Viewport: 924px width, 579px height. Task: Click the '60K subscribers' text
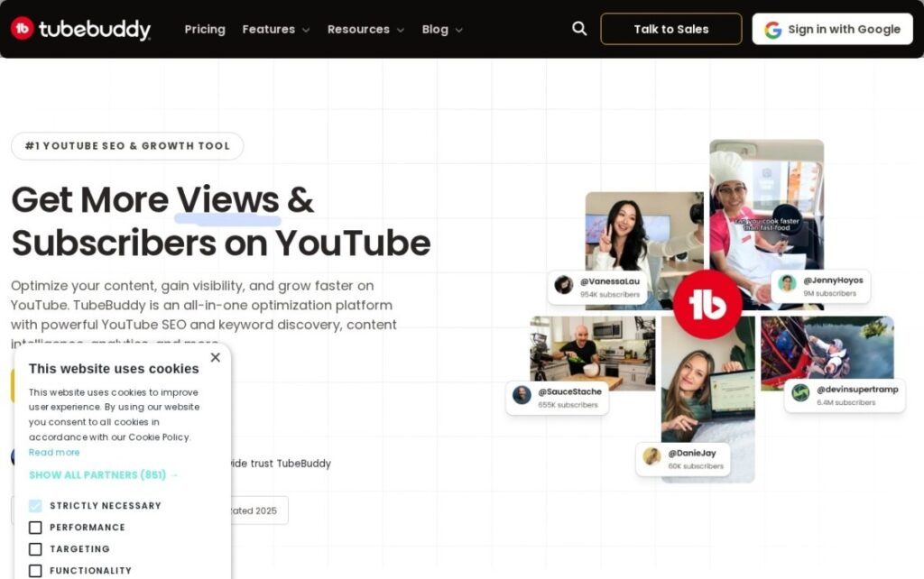point(696,466)
